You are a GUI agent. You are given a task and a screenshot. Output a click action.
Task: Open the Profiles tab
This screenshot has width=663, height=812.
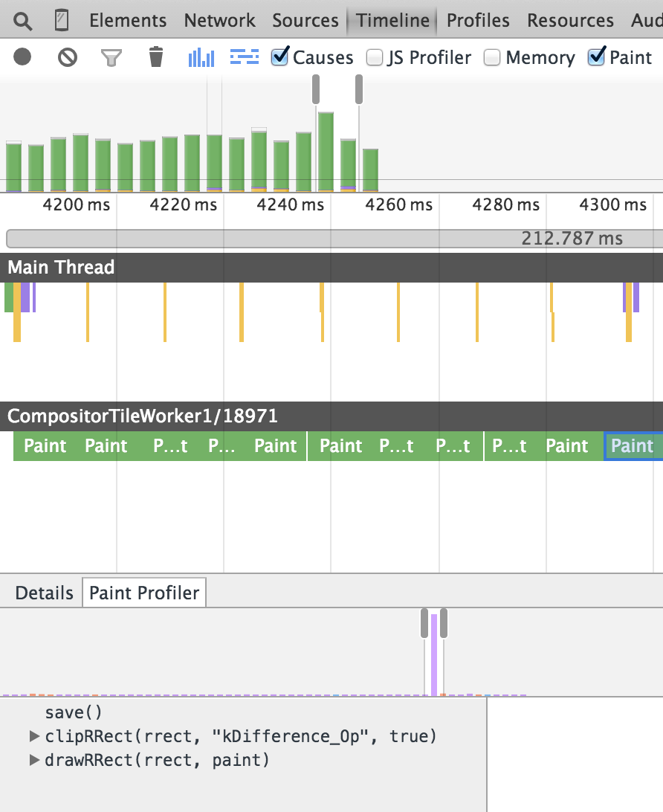pos(478,20)
